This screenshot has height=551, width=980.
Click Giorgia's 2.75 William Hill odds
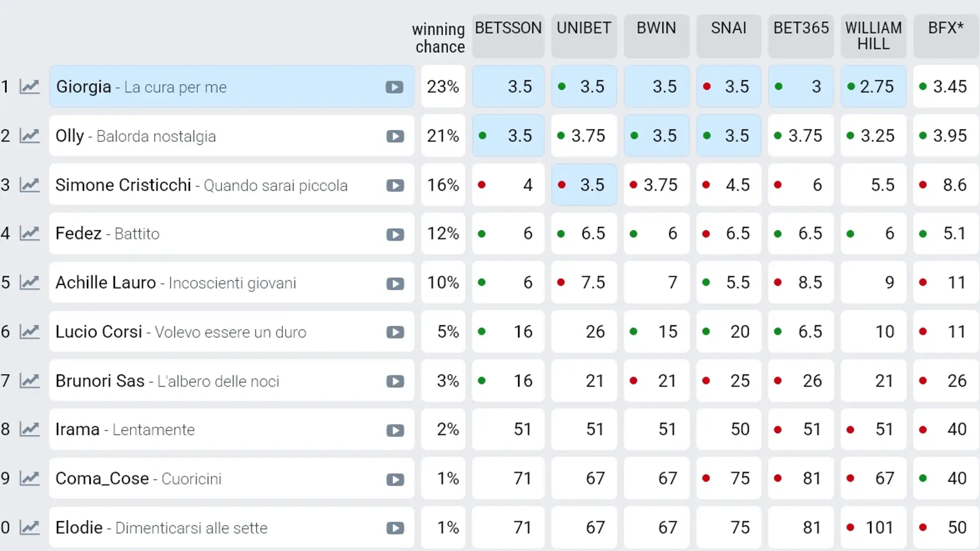coord(873,87)
